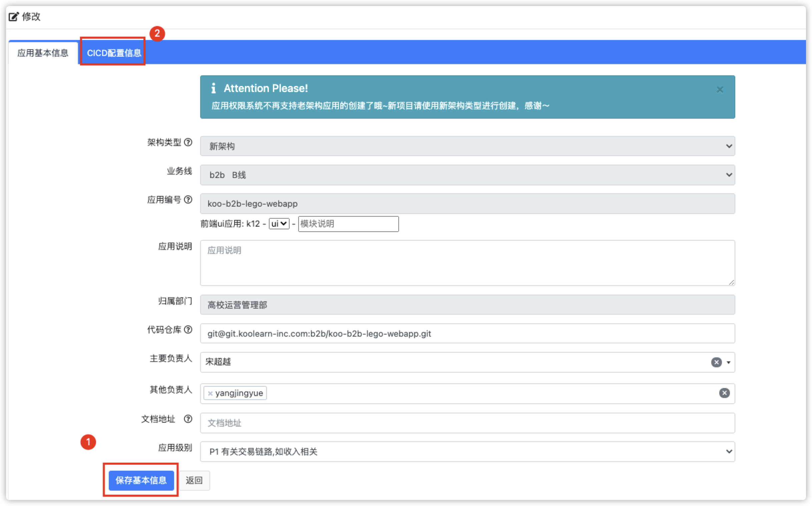Viewport: 812px width, 506px height.
Task: Click help icon next to 文档地址
Action: click(x=188, y=419)
